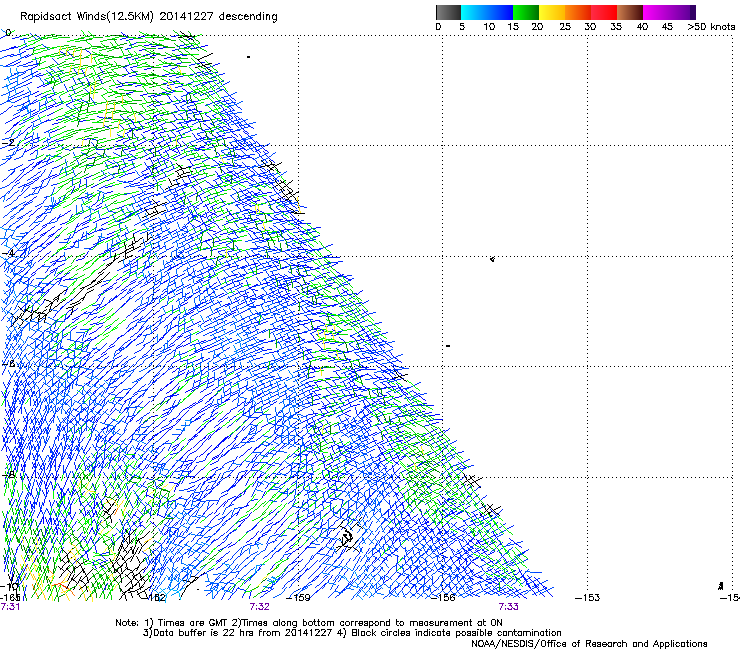Click the '-10' latitude label
This screenshot has height=650, width=740.
[x=9, y=587]
